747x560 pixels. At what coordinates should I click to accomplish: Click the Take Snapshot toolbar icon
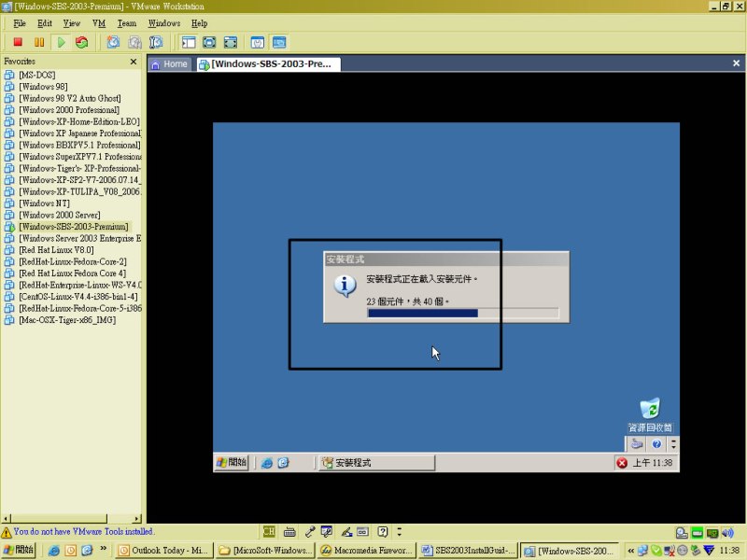click(113, 42)
